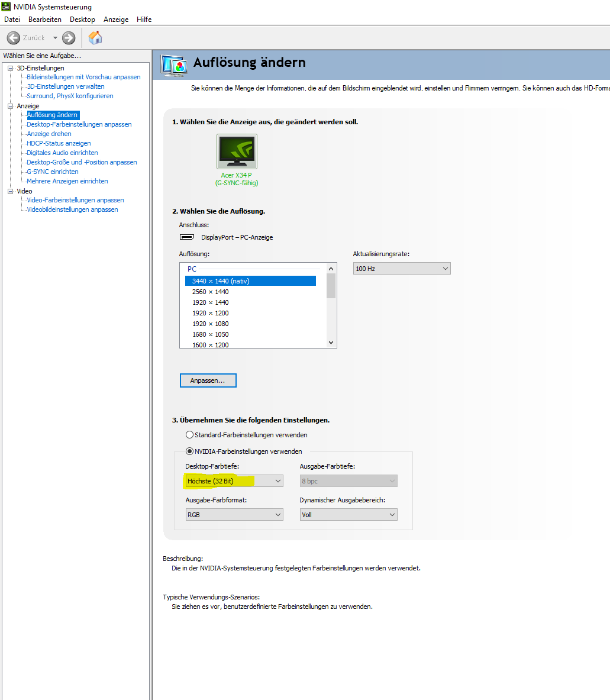The width and height of the screenshot is (610, 700).
Task: Select Auflösung ändern in the tree
Action: tap(53, 115)
